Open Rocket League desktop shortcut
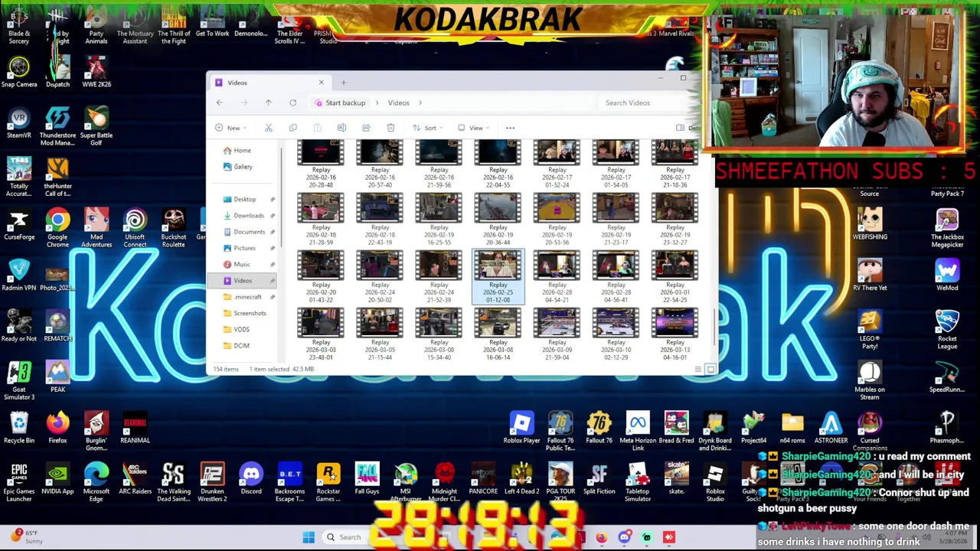Screen dimensions: 980x551 [x=947, y=329]
